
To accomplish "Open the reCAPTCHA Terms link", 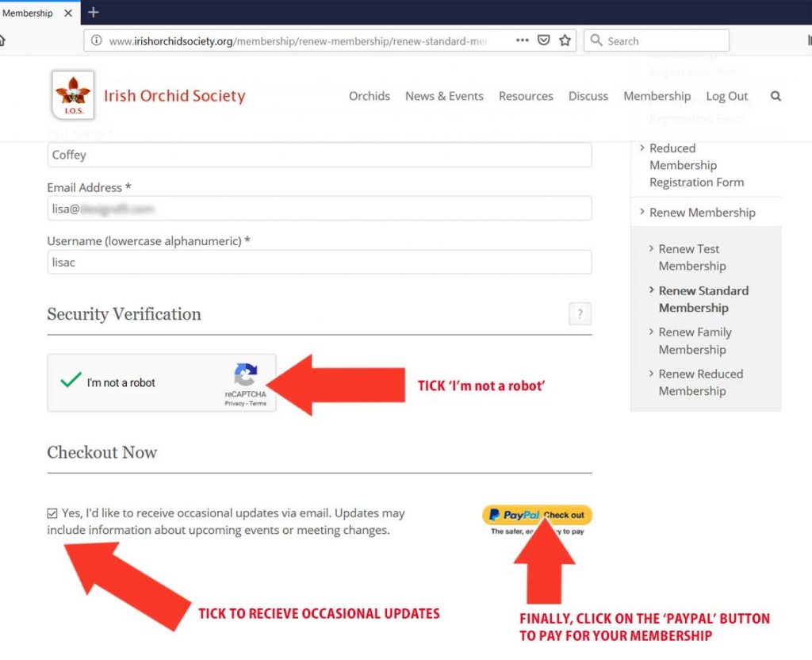I will click(258, 403).
